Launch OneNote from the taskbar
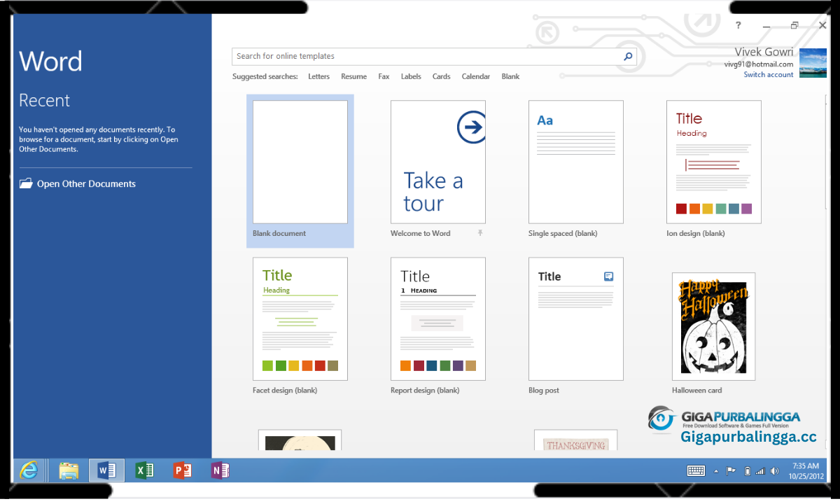The image size is (840, 504). click(220, 470)
